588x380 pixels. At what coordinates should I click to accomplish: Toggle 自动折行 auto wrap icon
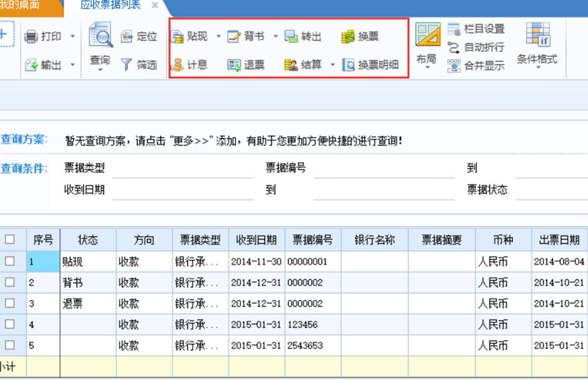454,47
